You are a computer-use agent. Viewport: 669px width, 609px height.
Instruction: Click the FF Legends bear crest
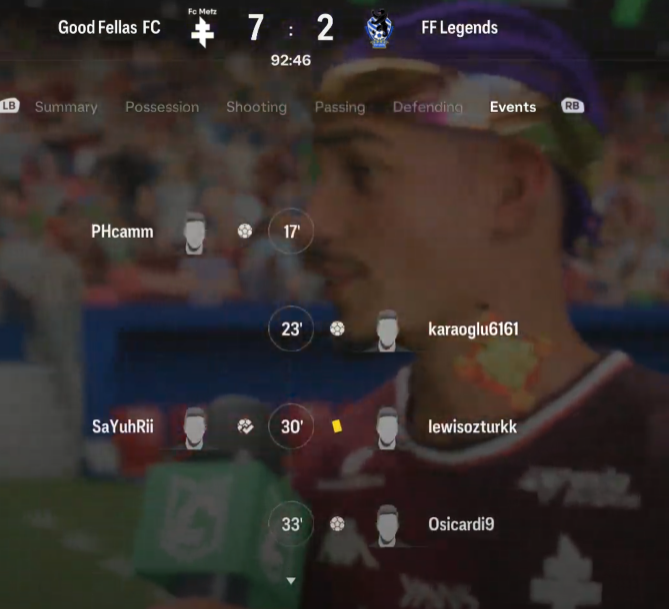click(379, 29)
